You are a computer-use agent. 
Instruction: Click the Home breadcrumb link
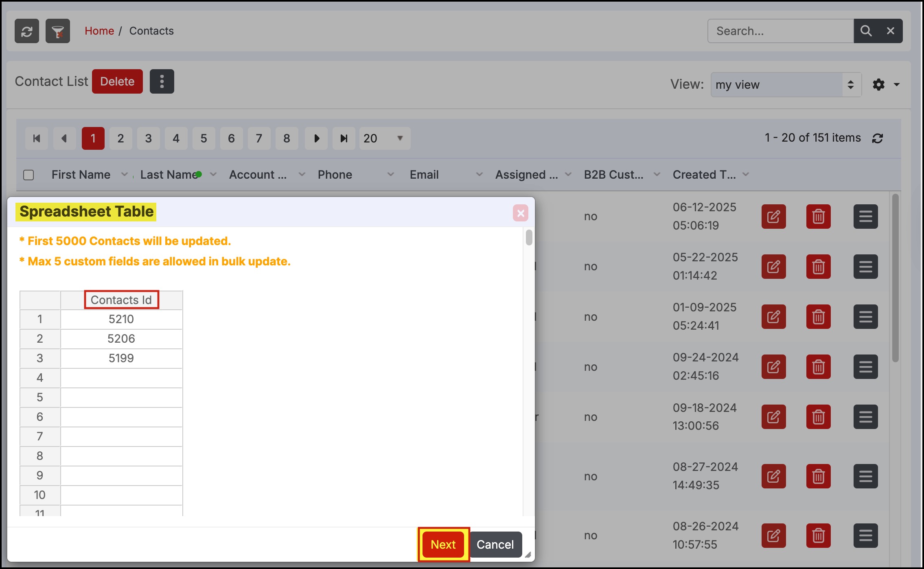point(99,31)
